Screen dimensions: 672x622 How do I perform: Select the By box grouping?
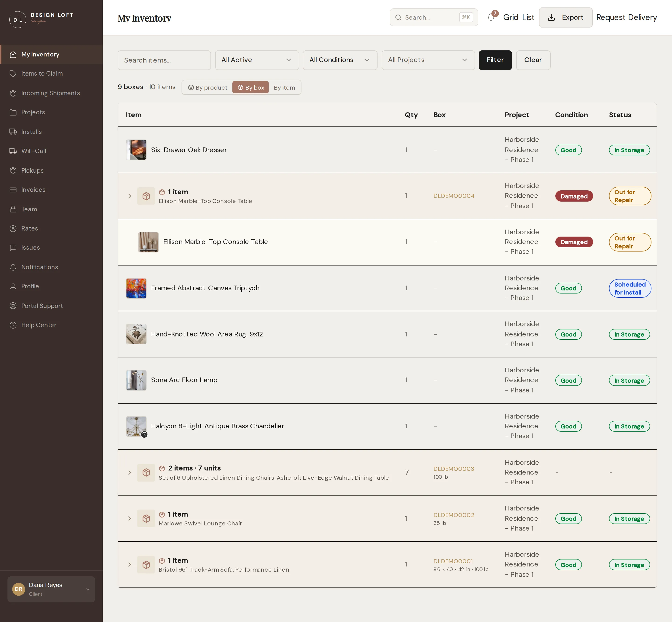(x=251, y=87)
